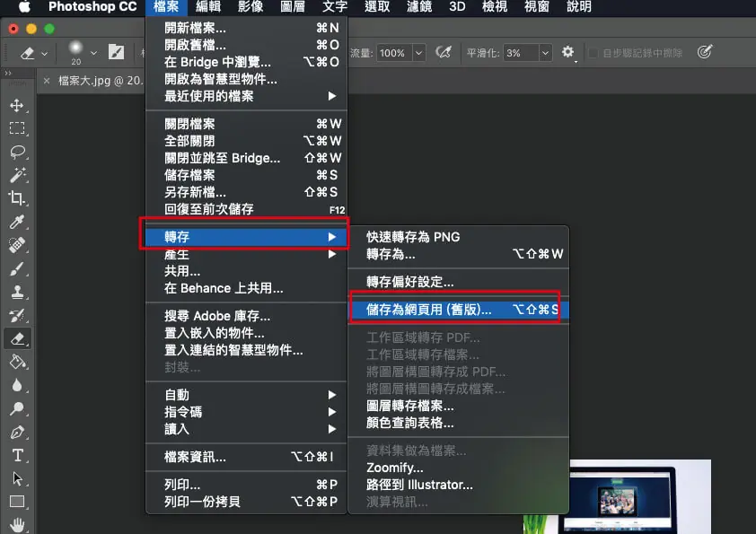The width and height of the screenshot is (756, 534).
Task: Toggle the pressure-for-size icon at the far right
Action: pos(705,51)
